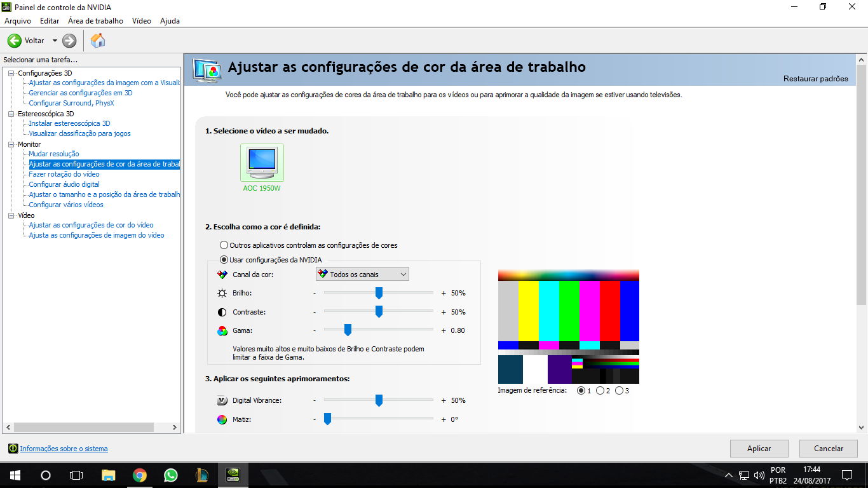Viewport: 868px width, 488px height.
Task: Choose reference image 2 radio button
Action: [x=600, y=391]
